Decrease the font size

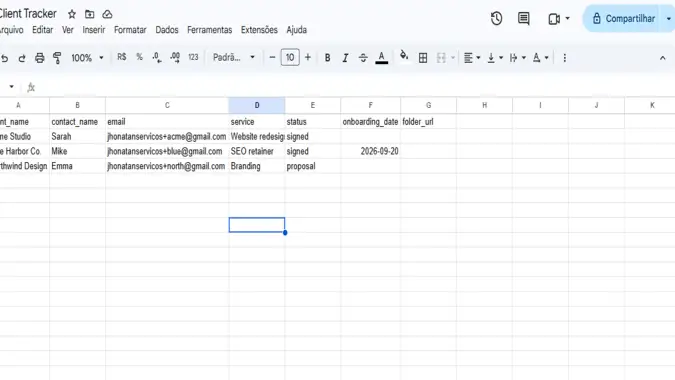pyautogui.click(x=272, y=57)
